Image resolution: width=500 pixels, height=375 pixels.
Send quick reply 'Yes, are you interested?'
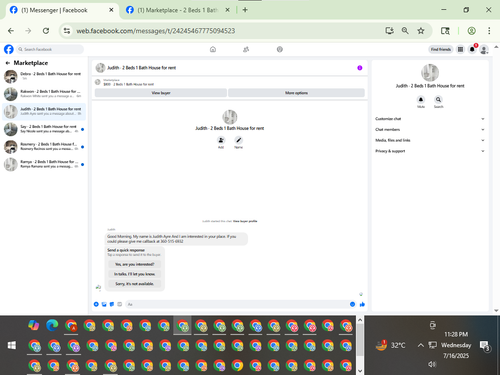click(135, 264)
